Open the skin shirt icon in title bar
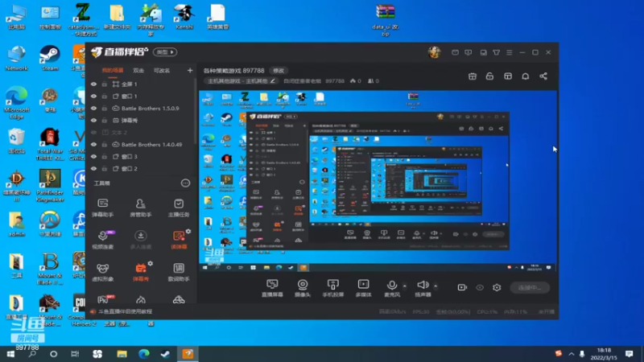 click(x=496, y=52)
